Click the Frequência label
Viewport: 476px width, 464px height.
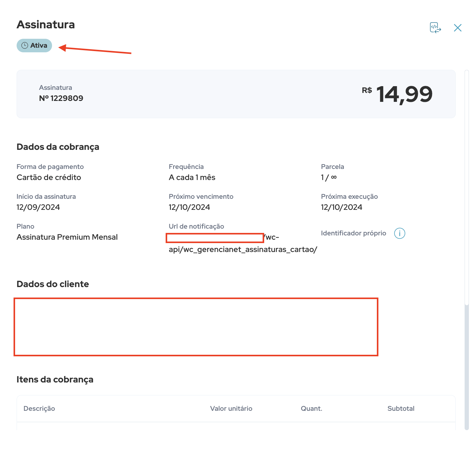[186, 167]
